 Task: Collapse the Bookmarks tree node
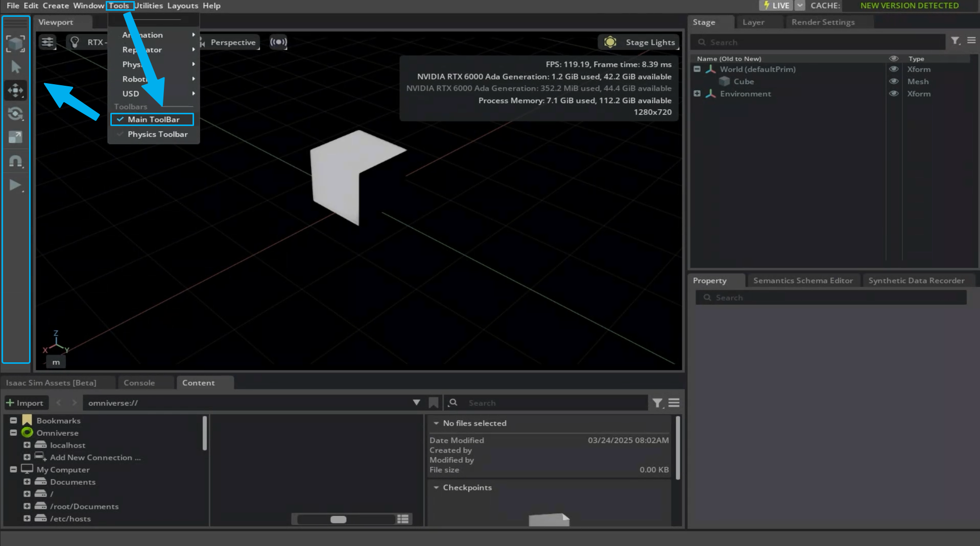(13, 420)
